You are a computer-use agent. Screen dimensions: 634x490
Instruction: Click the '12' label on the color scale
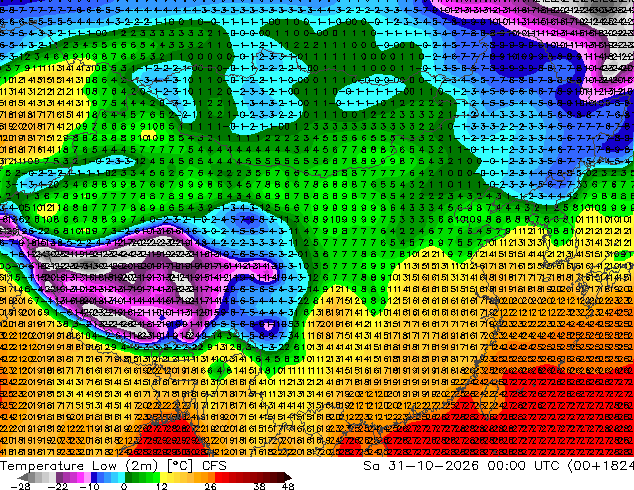click(x=162, y=486)
